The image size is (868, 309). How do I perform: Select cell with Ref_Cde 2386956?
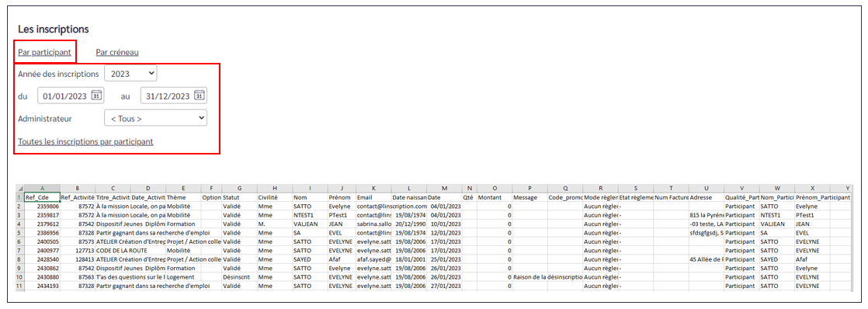[41, 234]
